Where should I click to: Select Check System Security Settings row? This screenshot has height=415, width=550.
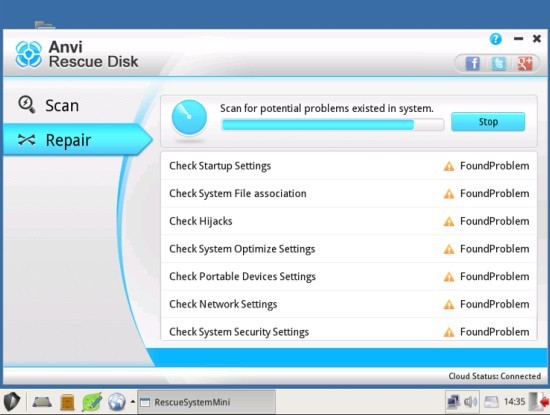(349, 330)
